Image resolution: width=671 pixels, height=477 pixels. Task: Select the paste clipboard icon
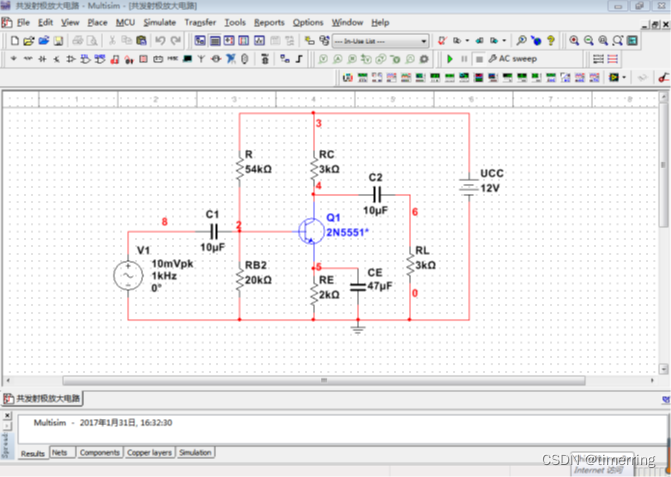(x=141, y=41)
